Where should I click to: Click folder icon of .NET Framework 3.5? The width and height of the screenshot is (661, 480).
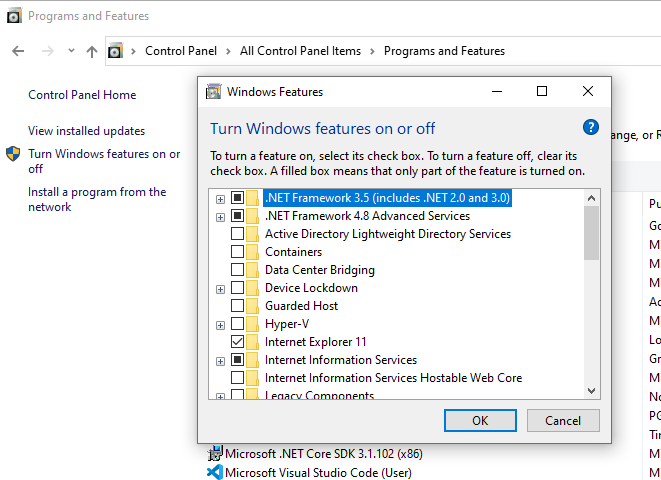[253, 198]
